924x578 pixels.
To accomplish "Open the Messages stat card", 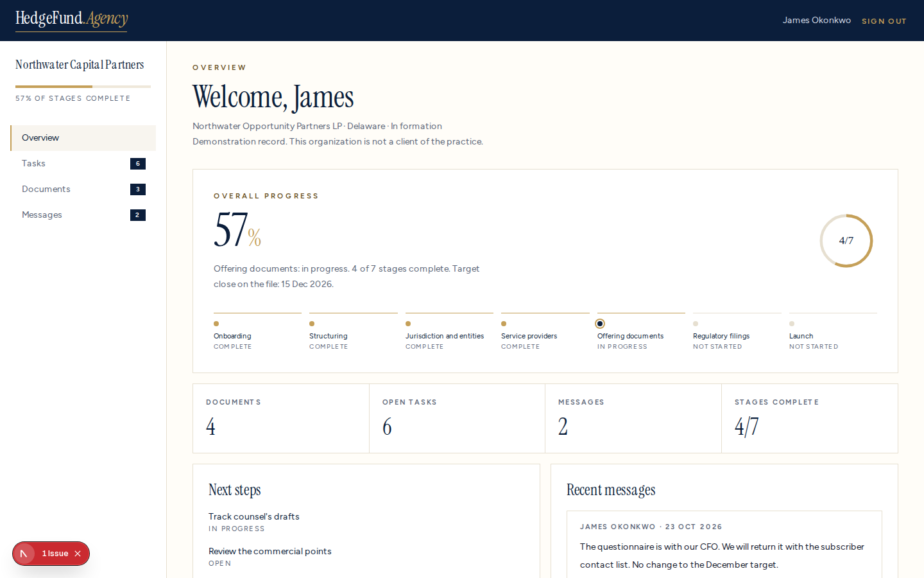I will click(x=633, y=419).
